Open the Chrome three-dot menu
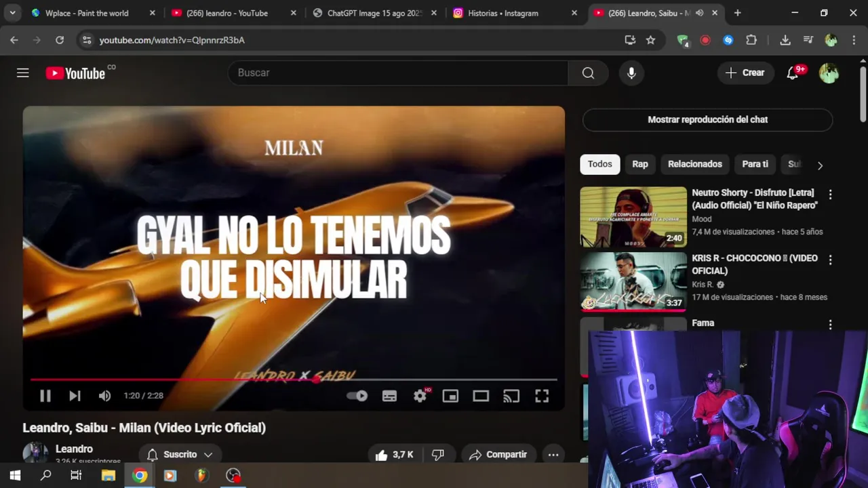The height and width of the screenshot is (488, 868). pos(854,40)
